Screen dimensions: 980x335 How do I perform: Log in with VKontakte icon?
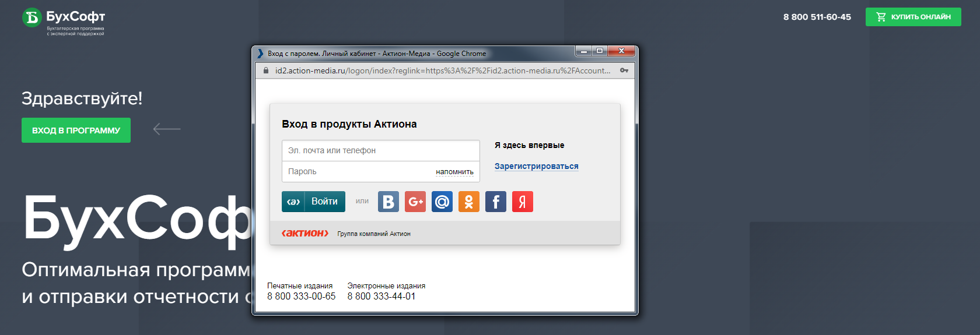(388, 202)
